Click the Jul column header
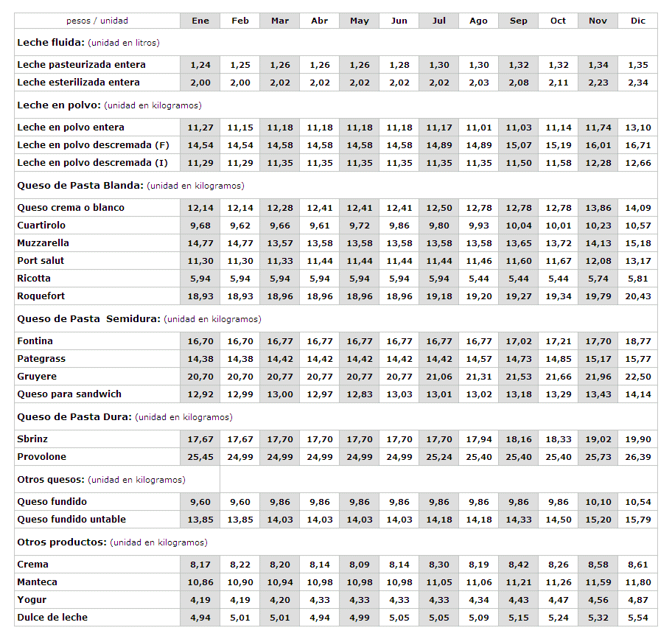Viewport: 672px width, 639px height. [x=439, y=21]
